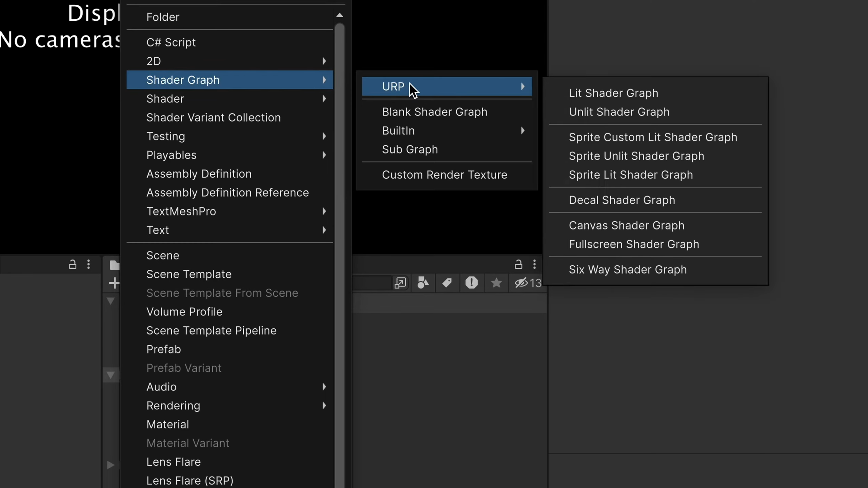Click the Search by Label tag icon
Viewport: 868px width, 488px height.
pyautogui.click(x=447, y=283)
